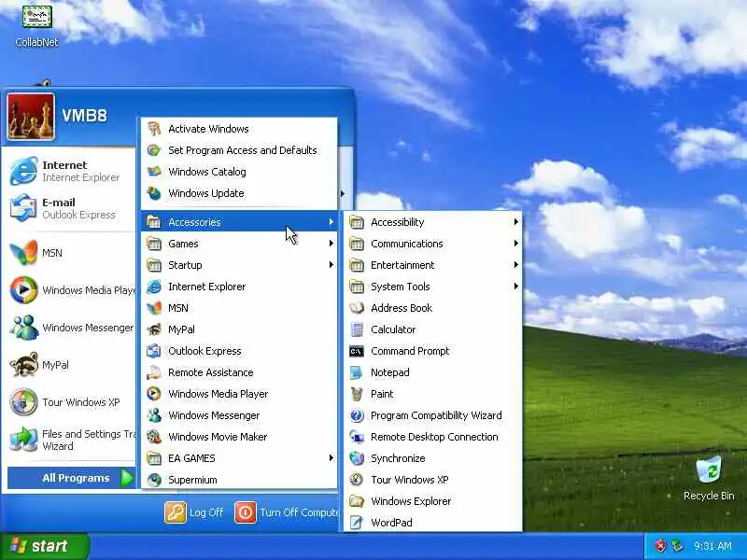
Task: Choose Windows Messenger in All Programs list
Action: pyautogui.click(x=239, y=415)
